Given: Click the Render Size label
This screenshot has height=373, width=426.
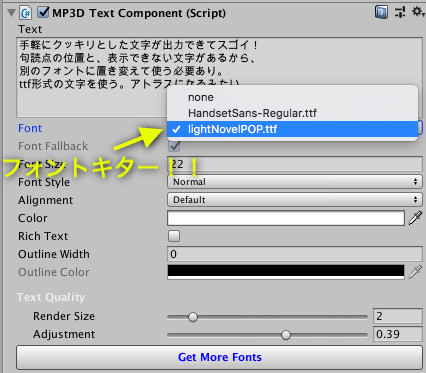Looking at the screenshot, I should coord(64,316).
